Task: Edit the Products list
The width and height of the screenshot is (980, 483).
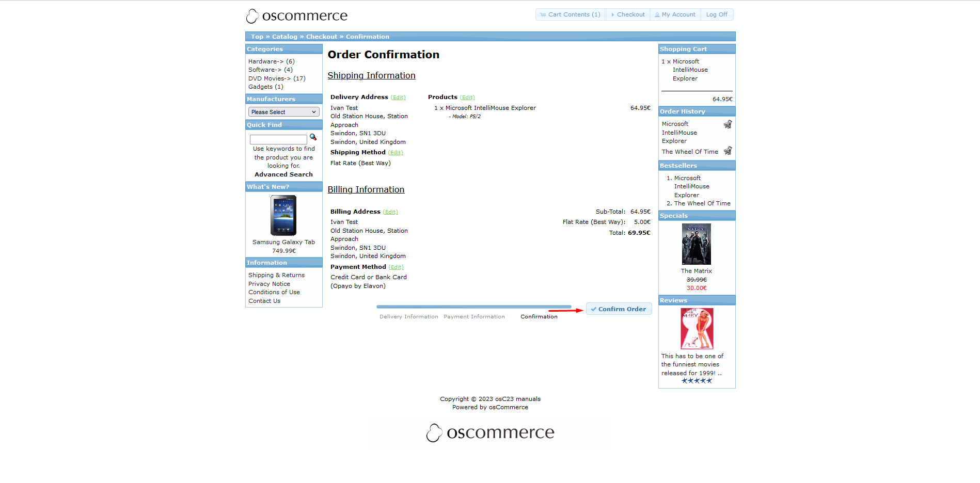Action: pyautogui.click(x=467, y=98)
